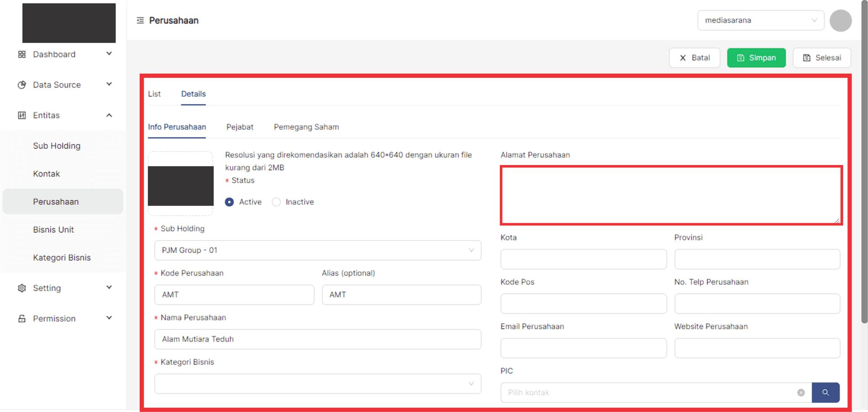Viewport: 868px width, 412px height.
Task: Click the sidebar collapse menu icon
Action: (x=140, y=20)
